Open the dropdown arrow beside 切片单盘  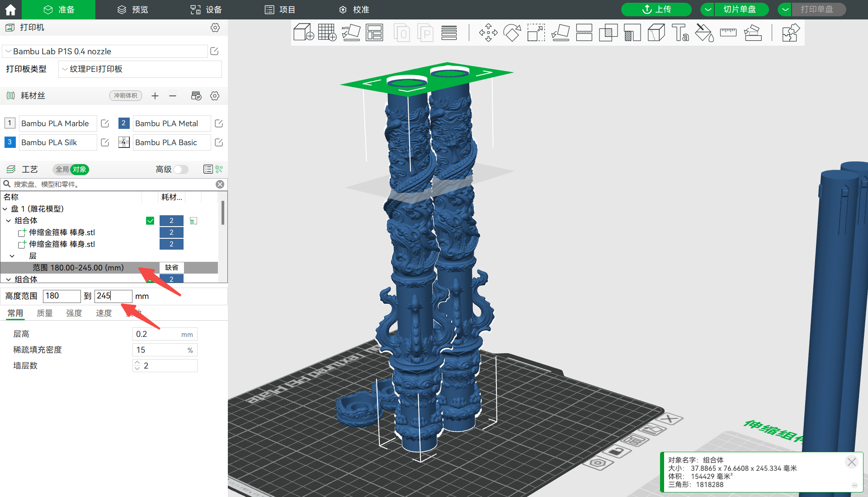pos(708,9)
